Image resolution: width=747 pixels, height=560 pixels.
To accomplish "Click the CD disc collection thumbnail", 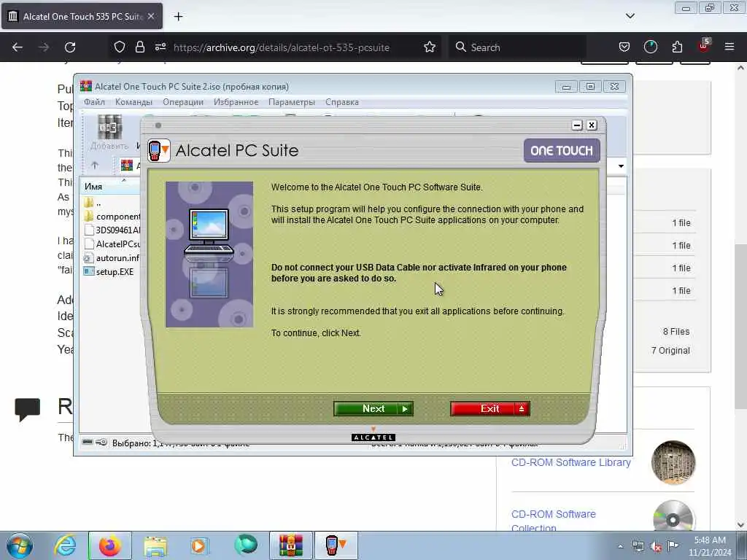I will tap(673, 516).
